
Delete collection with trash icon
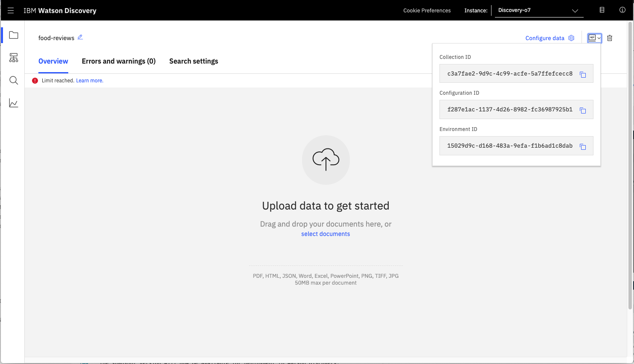610,38
